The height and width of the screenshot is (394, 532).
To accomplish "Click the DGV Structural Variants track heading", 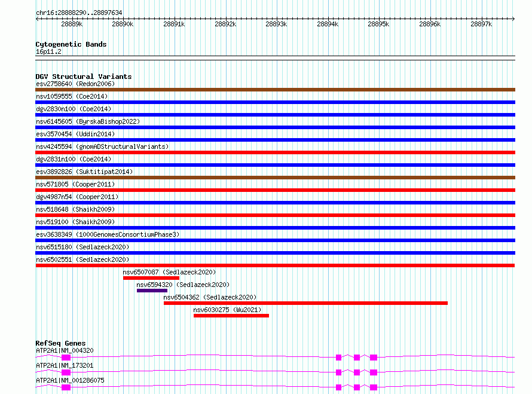I will (84, 77).
